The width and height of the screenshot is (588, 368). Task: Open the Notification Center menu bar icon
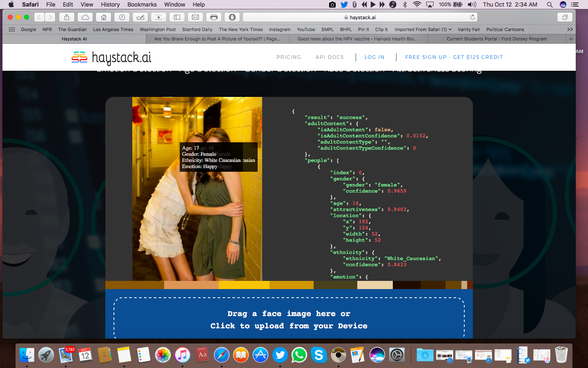coord(575,4)
